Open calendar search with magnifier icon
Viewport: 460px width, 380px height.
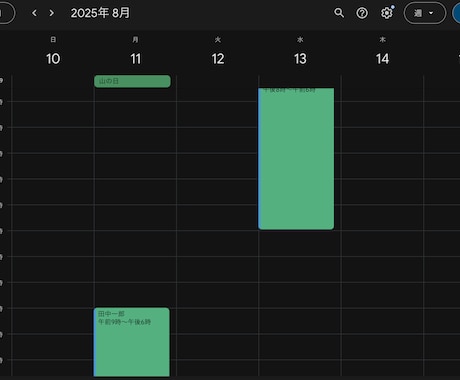[x=339, y=13]
